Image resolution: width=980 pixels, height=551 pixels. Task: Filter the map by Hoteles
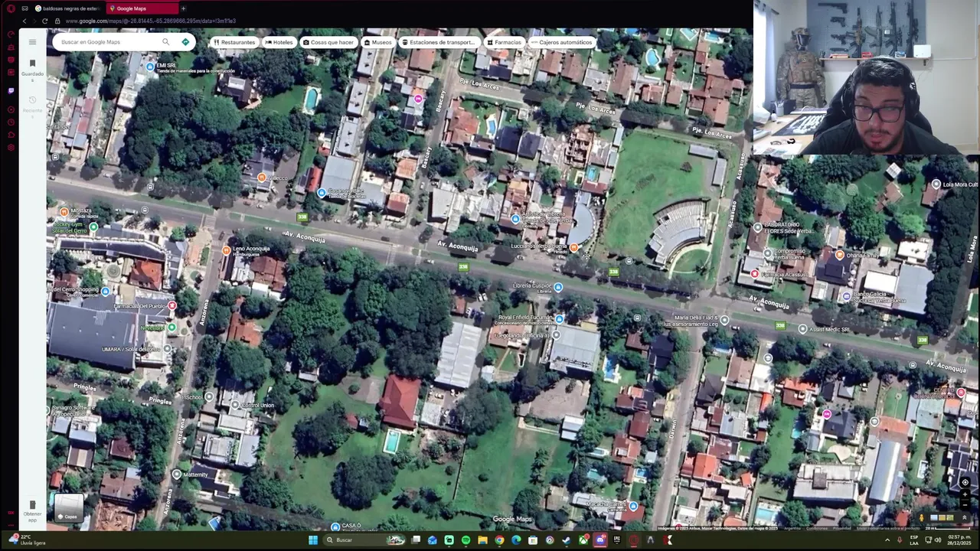coord(279,42)
